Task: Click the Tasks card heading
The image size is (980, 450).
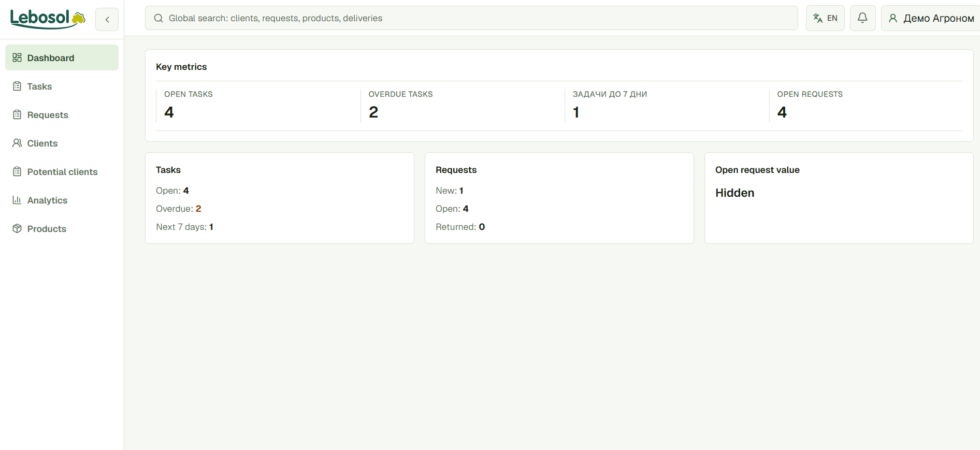Action: tap(168, 170)
